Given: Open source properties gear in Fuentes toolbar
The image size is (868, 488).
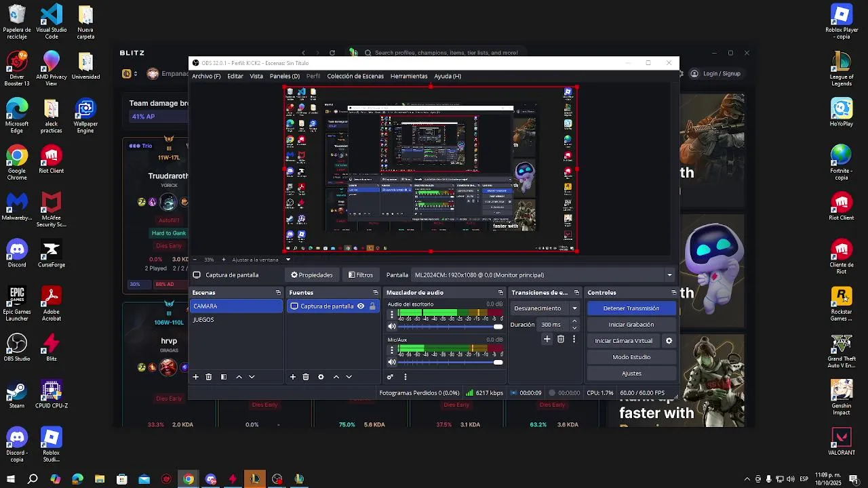Looking at the screenshot, I should click(321, 377).
